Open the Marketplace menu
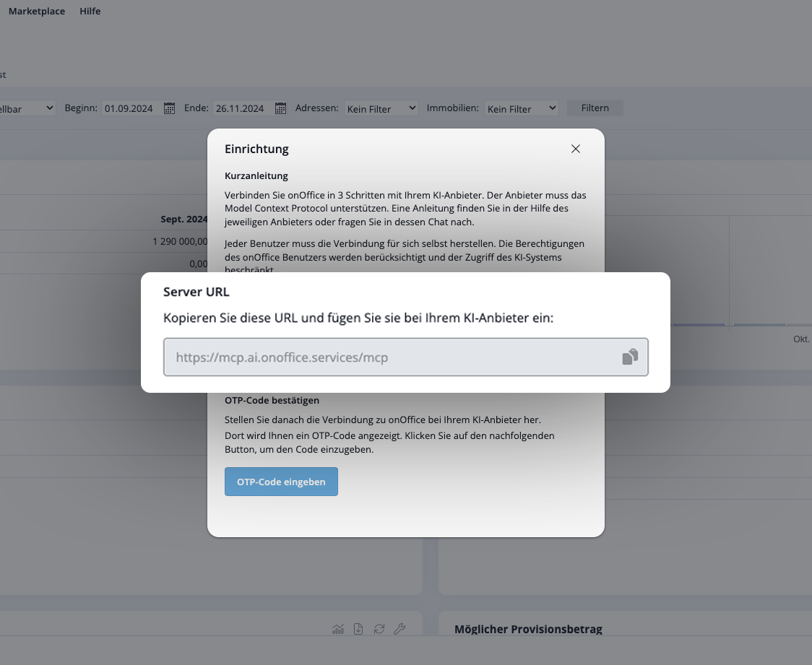Viewport: 812px width, 665px height. 37,11
